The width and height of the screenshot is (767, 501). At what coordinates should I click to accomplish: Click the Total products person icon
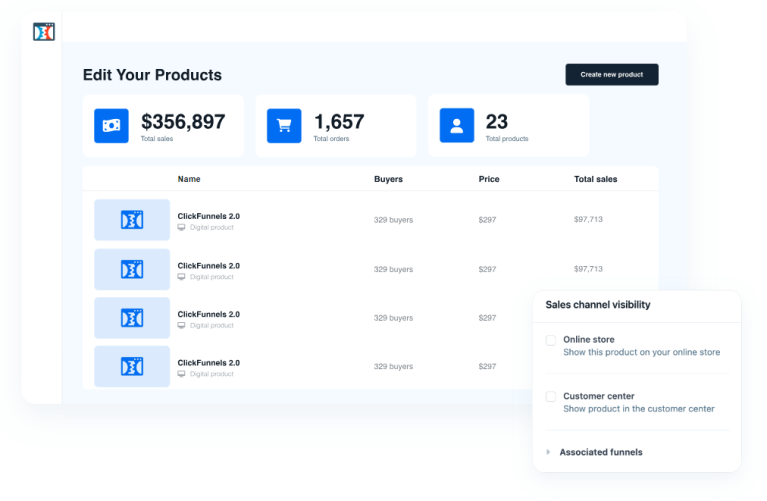pyautogui.click(x=457, y=125)
